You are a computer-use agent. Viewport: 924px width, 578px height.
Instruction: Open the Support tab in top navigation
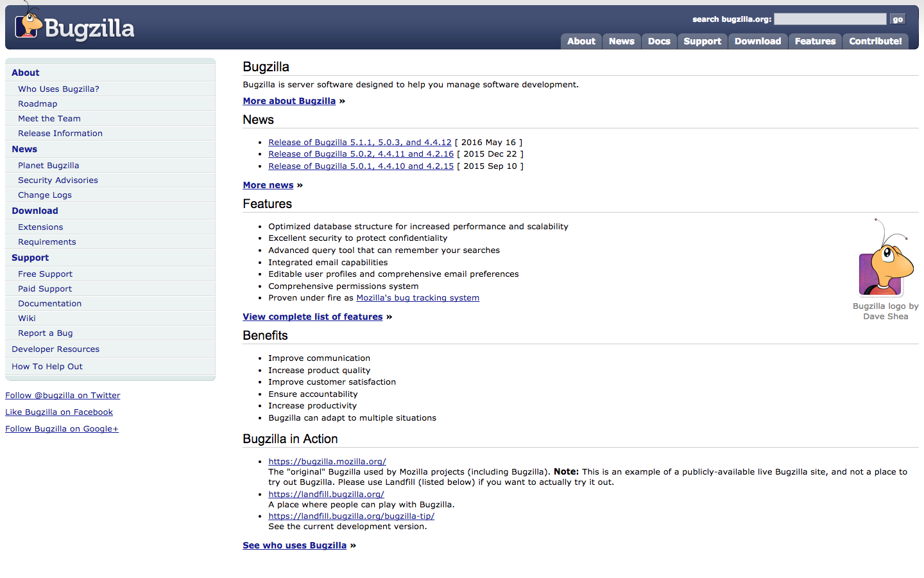(703, 41)
